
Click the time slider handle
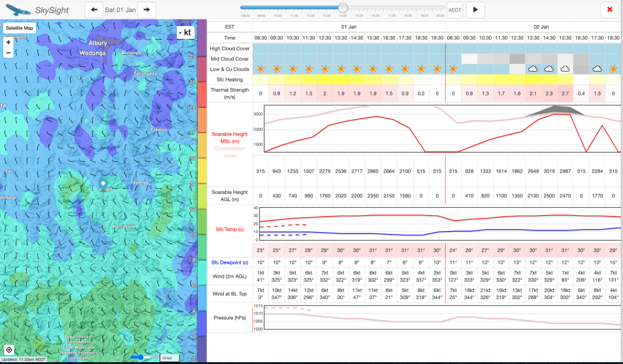click(343, 8)
